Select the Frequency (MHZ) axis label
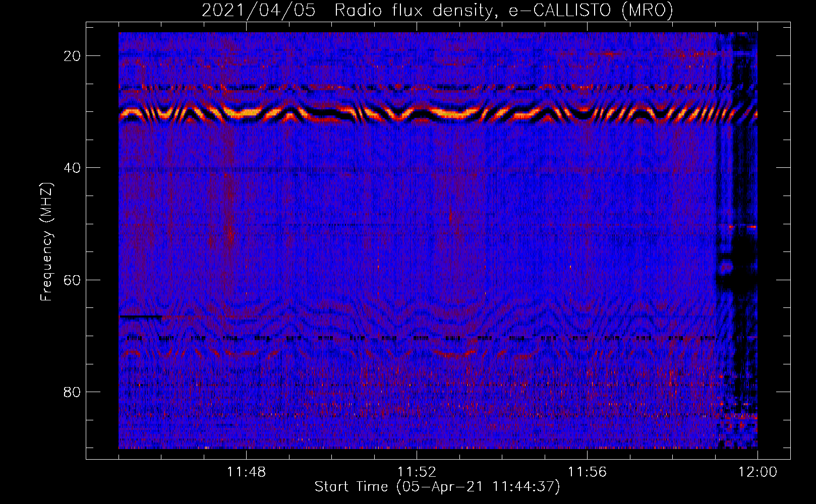The image size is (816, 504). coord(46,242)
